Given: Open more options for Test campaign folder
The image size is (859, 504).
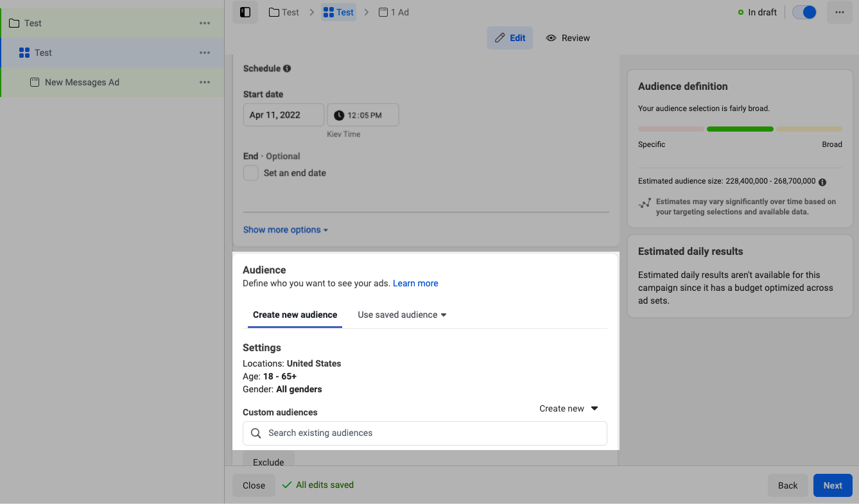Looking at the screenshot, I should 205,23.
